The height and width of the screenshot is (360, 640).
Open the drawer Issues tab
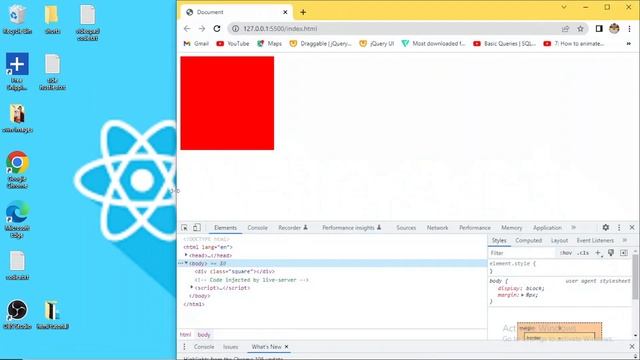(231, 347)
